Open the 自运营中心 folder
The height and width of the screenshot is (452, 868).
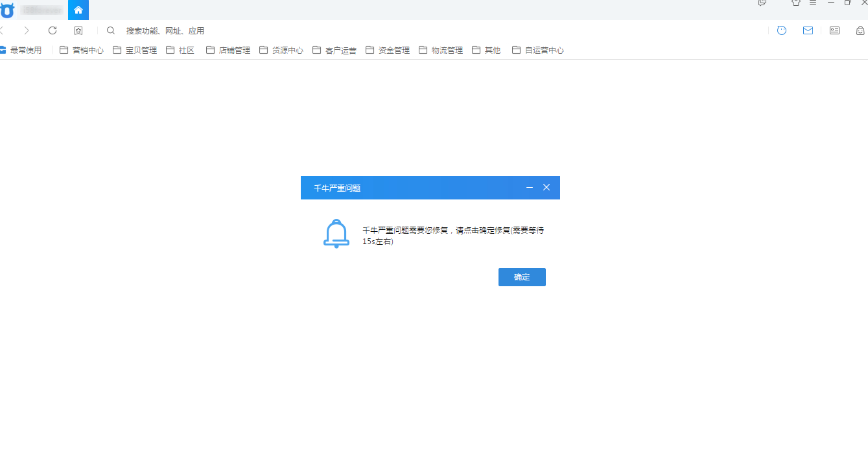point(538,50)
